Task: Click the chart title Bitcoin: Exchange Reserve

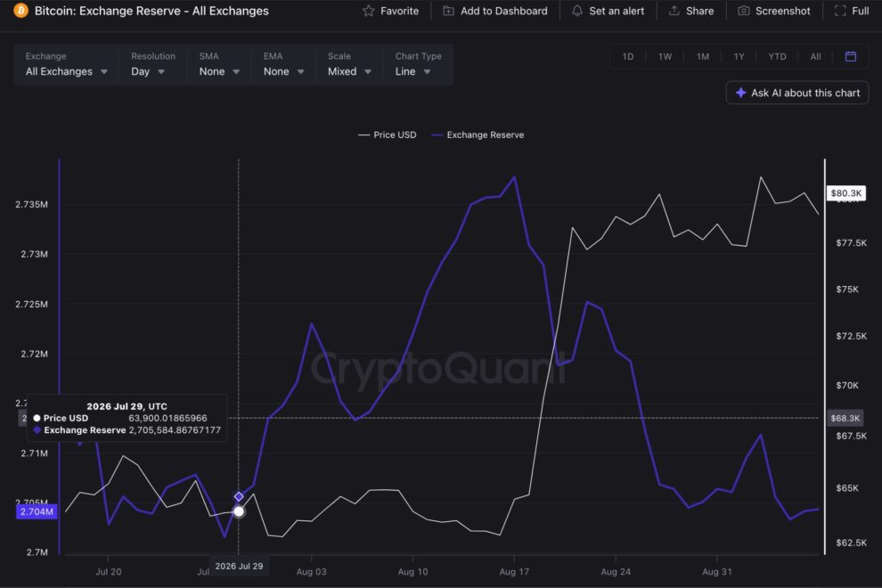Action: coord(151,11)
